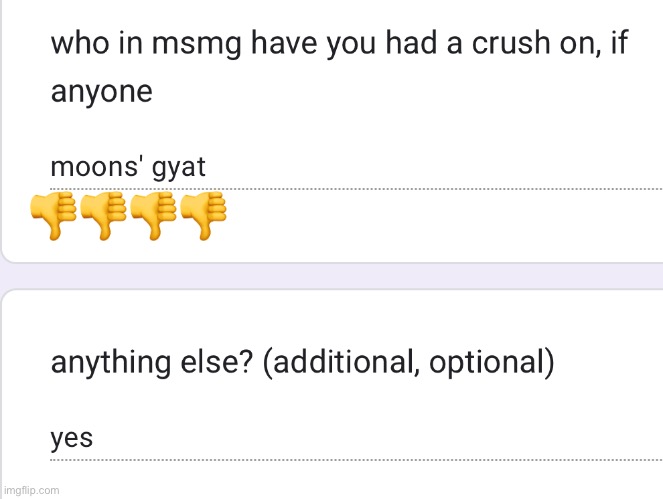Click the lavender gap between the form cards

[331, 276]
